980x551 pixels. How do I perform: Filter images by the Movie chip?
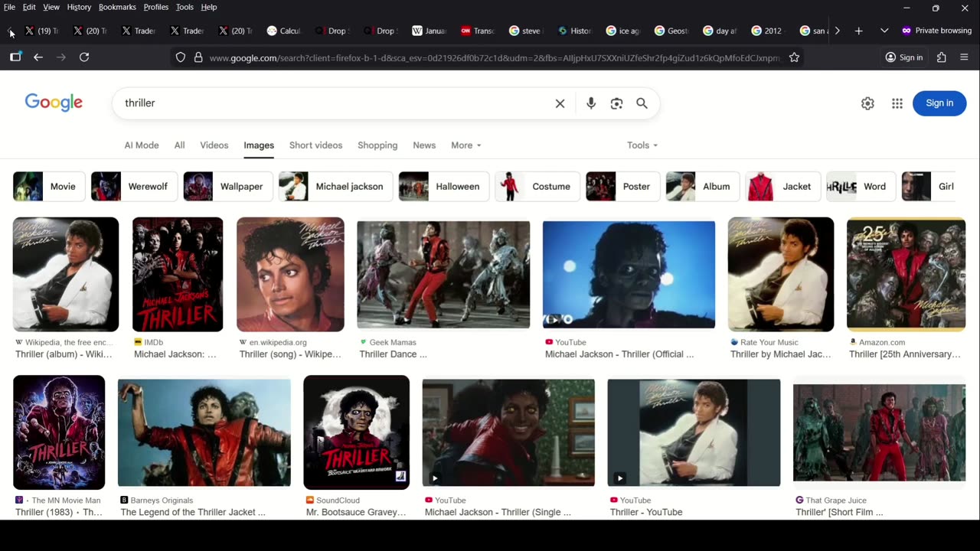[49, 187]
